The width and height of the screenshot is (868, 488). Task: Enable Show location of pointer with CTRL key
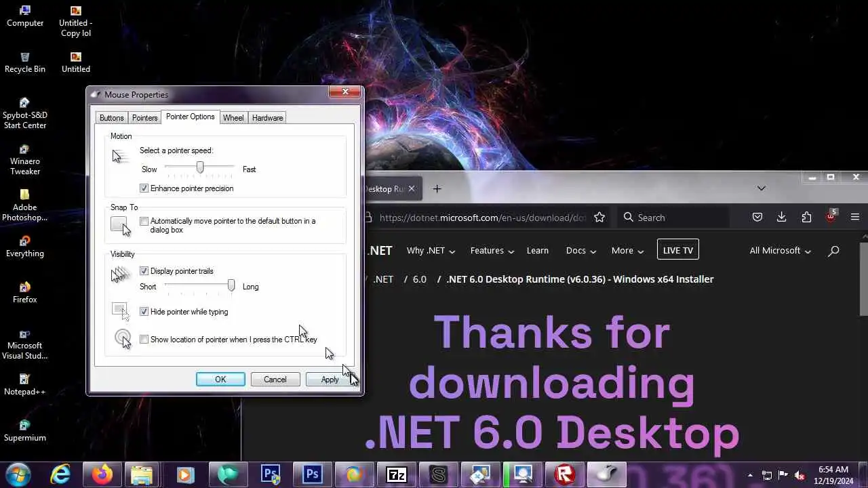coord(144,340)
